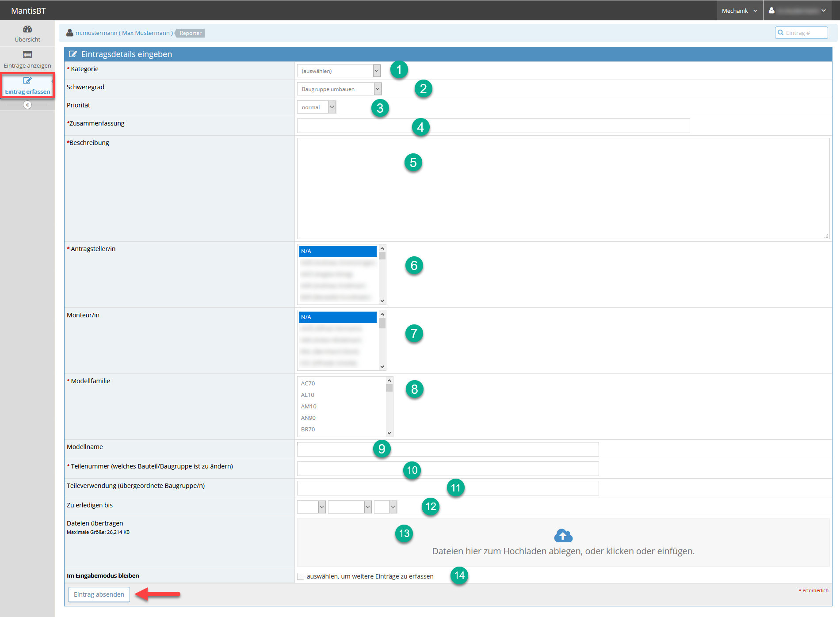Expand the Schweregrad dropdown
Screen dimensions: 840x617
(x=339, y=89)
